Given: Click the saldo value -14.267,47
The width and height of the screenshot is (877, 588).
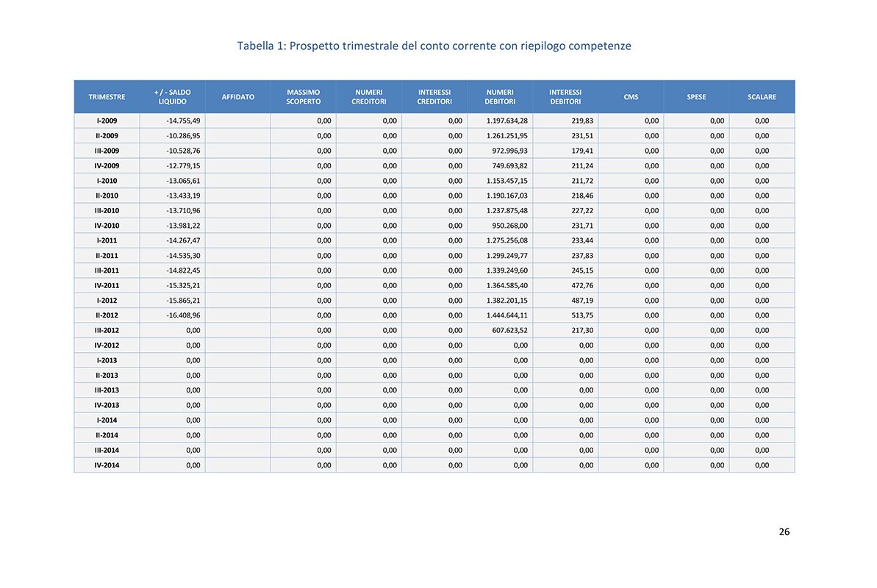Looking at the screenshot, I should [183, 240].
